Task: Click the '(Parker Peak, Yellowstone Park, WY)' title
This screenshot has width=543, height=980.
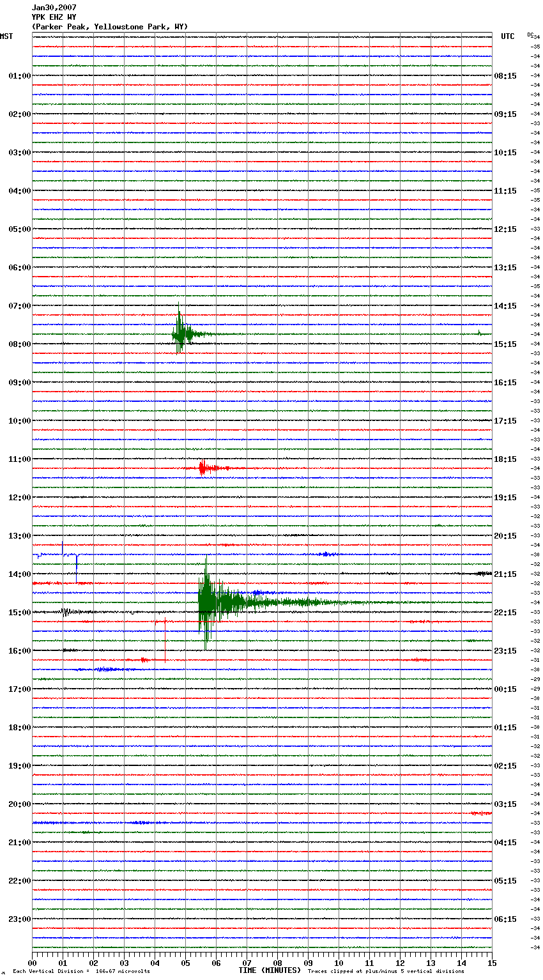Action: point(110,27)
